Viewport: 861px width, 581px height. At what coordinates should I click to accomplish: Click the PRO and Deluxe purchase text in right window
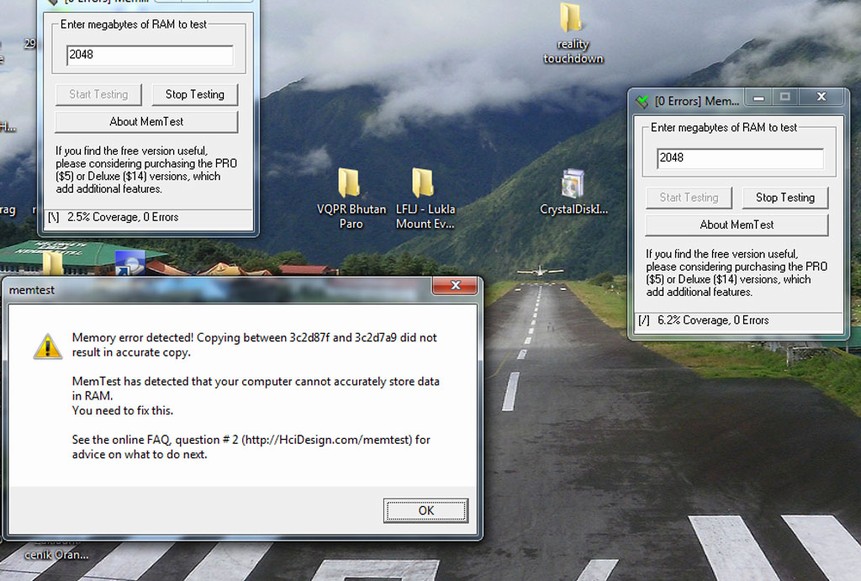736,273
